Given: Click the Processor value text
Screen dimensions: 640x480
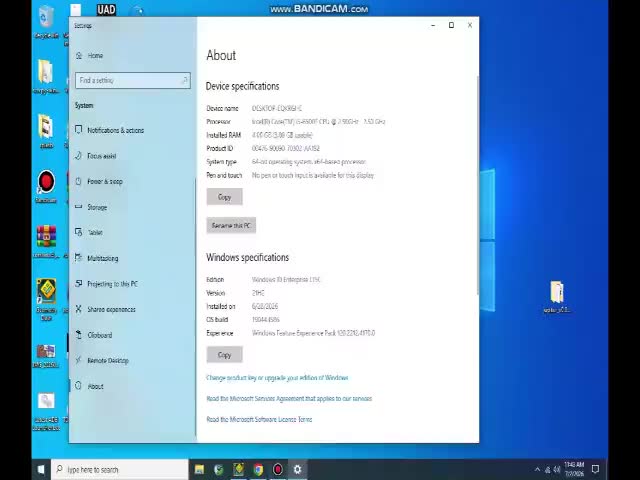Looking at the screenshot, I should [x=318, y=122].
